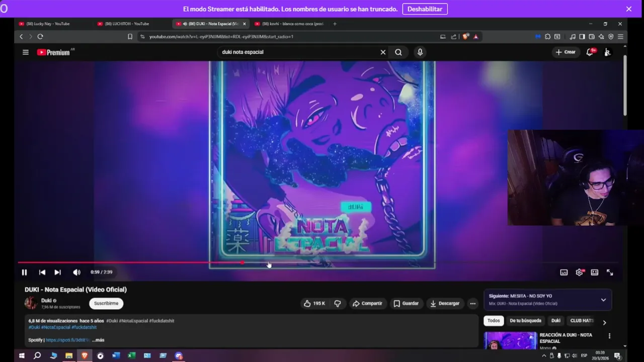
Task: Dismiss the Streamer mode banner
Action: (x=628, y=9)
